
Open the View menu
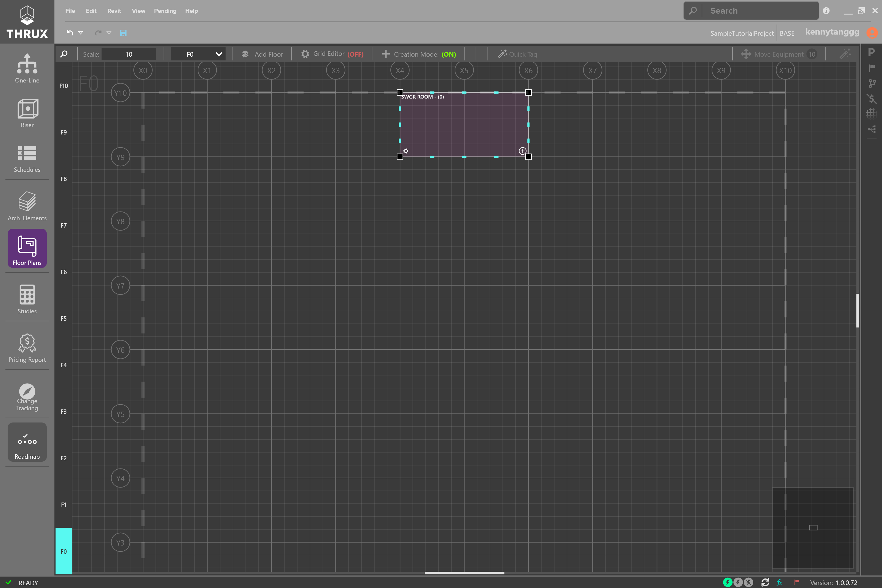point(138,11)
